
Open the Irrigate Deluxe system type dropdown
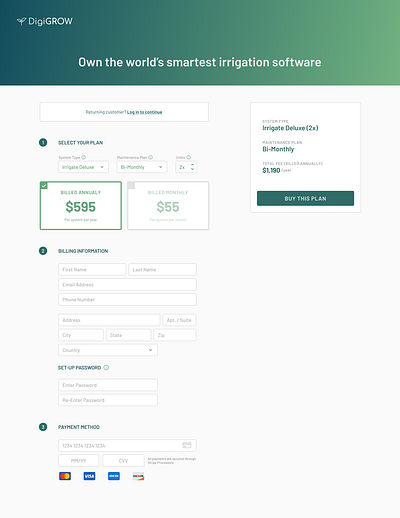coord(83,167)
